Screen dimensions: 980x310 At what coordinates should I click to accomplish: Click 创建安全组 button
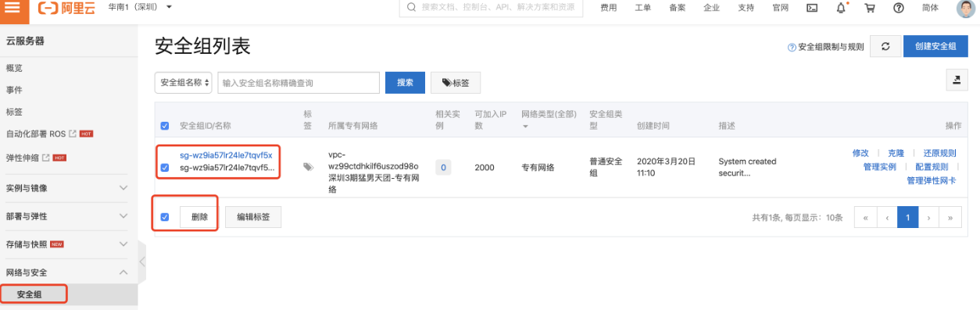(x=935, y=46)
